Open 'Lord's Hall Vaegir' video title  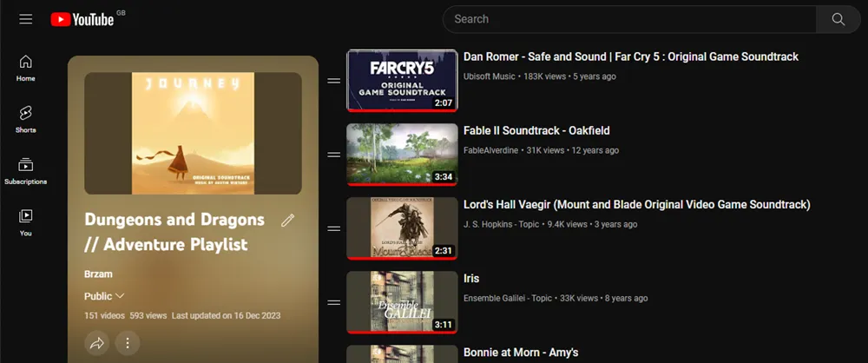(636, 205)
